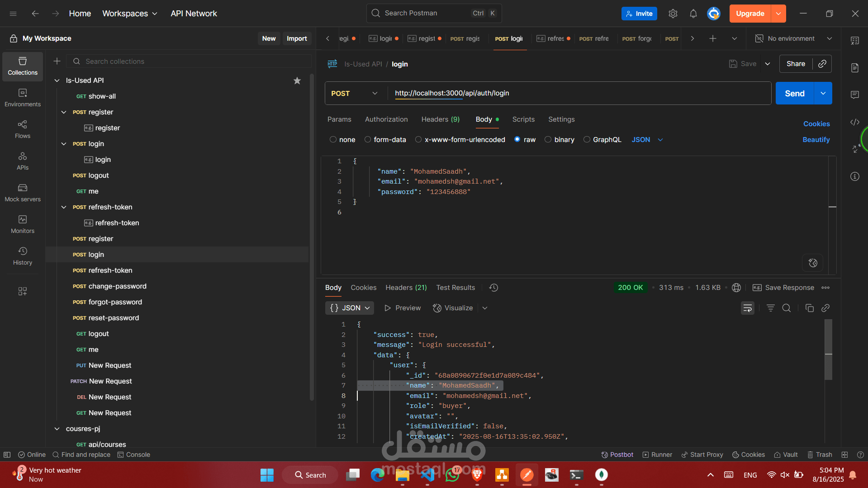Open the History sidebar panel
Image resolution: width=868 pixels, height=488 pixels.
(x=23, y=256)
